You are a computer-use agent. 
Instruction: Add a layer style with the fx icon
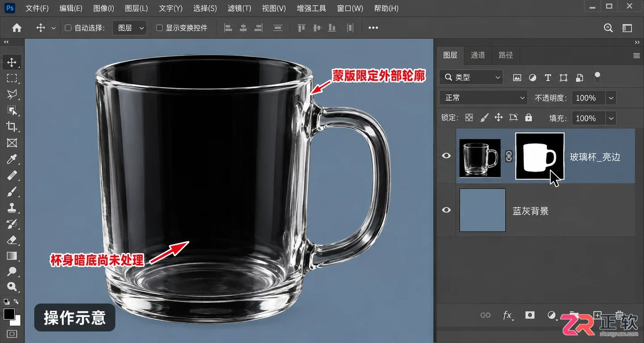[x=508, y=315]
